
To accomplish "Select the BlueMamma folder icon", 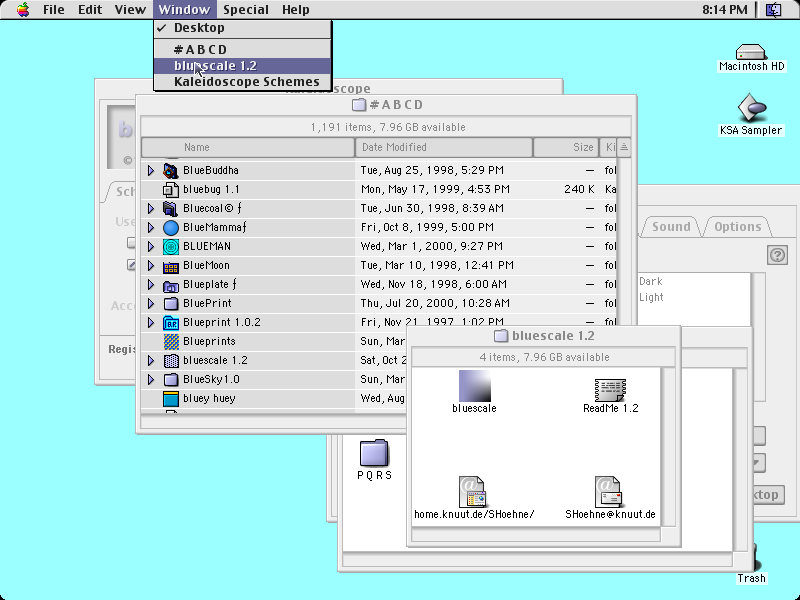I will click(x=170, y=228).
